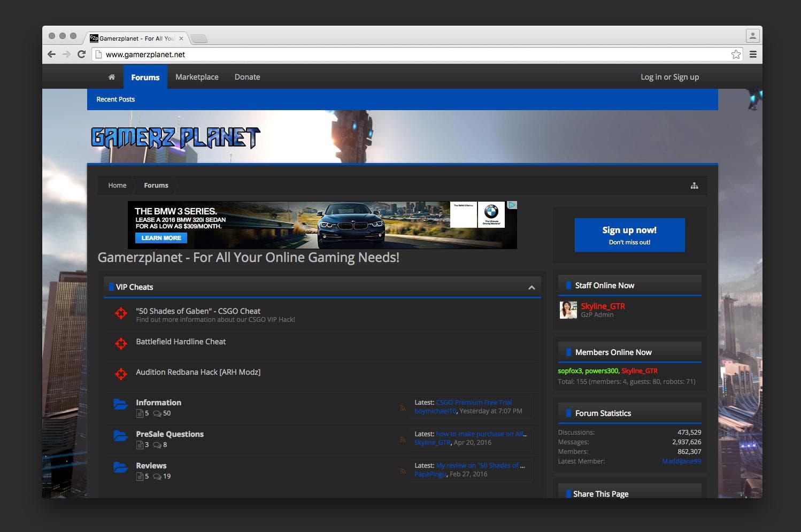Open latest member Maddijane99 profile
Screen dimensions: 801x532
[681, 461]
